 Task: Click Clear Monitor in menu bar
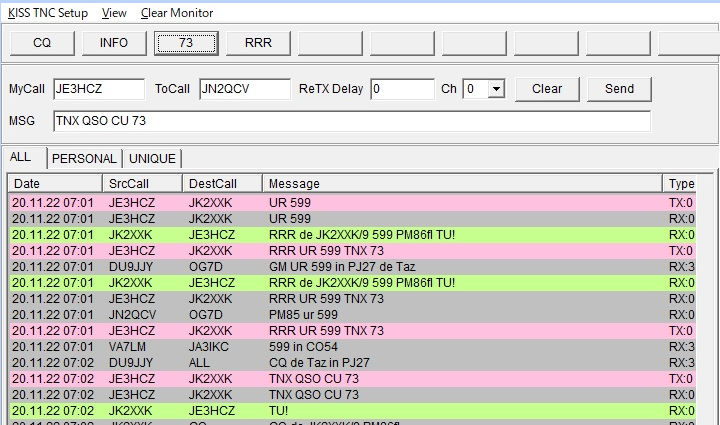(x=176, y=13)
